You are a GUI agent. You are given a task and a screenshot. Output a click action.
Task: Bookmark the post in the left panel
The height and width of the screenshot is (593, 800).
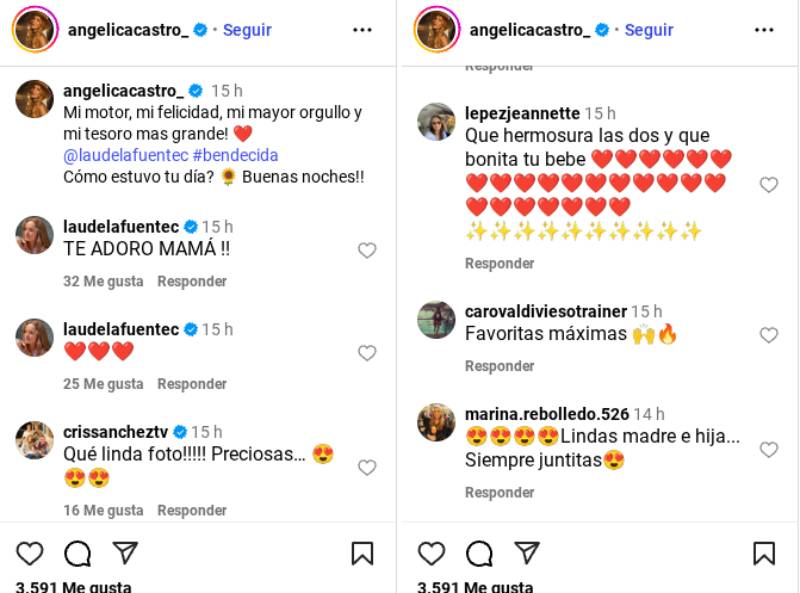[362, 553]
